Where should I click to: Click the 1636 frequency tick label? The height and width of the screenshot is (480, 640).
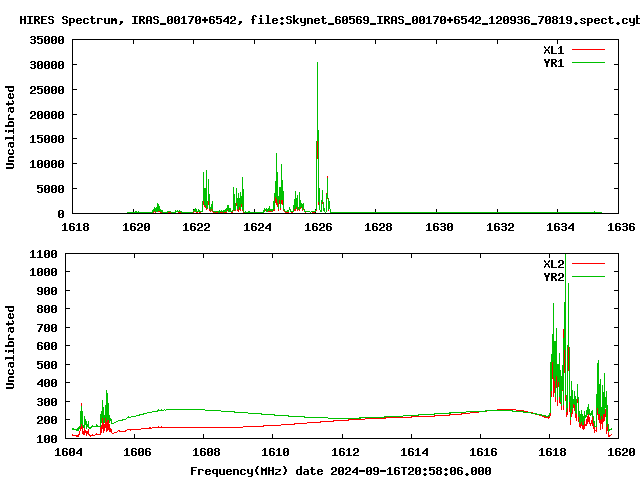[x=621, y=227]
